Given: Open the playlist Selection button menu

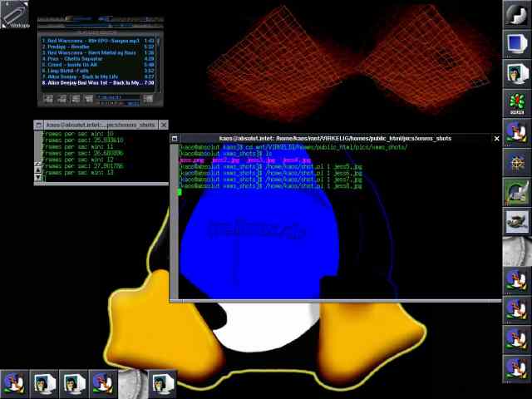Looking at the screenshot, I should pos(76,99).
